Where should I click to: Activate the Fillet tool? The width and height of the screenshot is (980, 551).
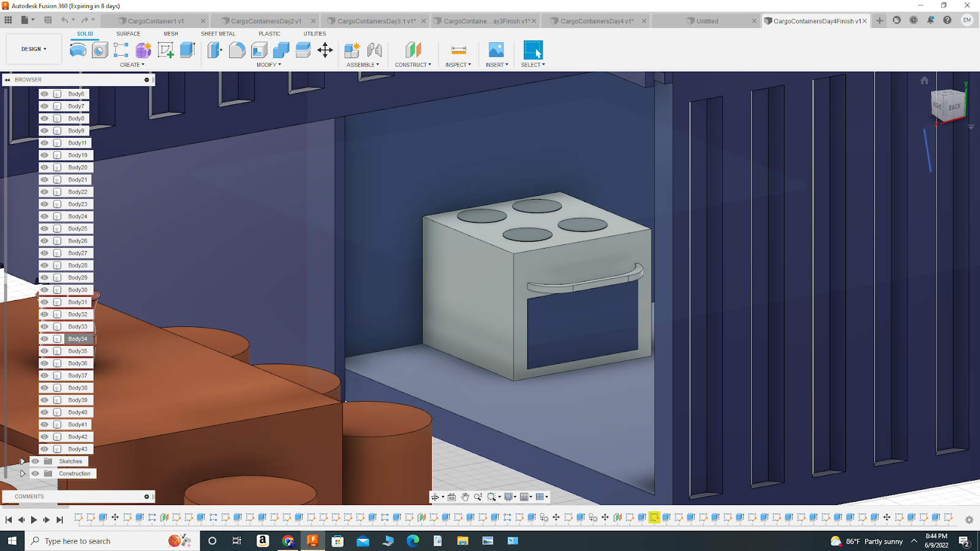click(238, 51)
